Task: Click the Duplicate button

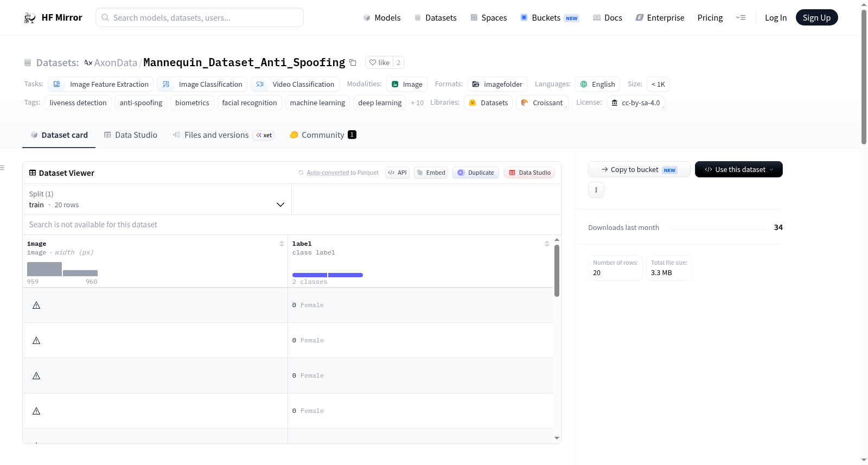Action: click(x=476, y=173)
